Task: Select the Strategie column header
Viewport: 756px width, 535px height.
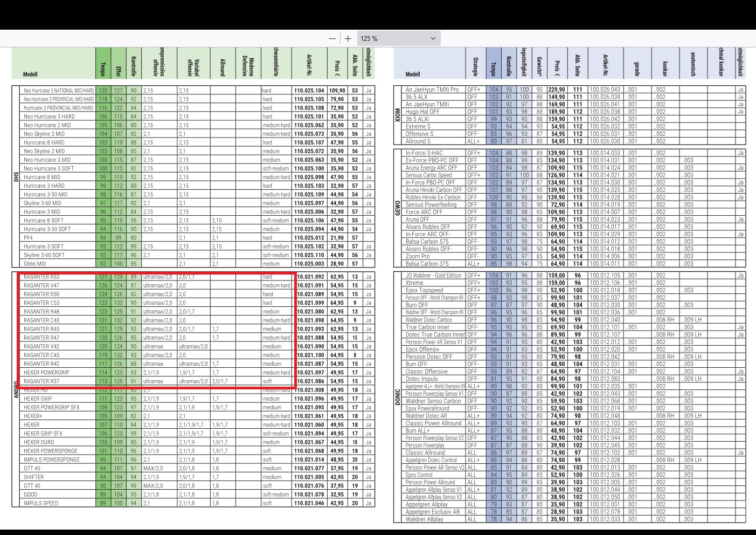Action: [x=475, y=66]
